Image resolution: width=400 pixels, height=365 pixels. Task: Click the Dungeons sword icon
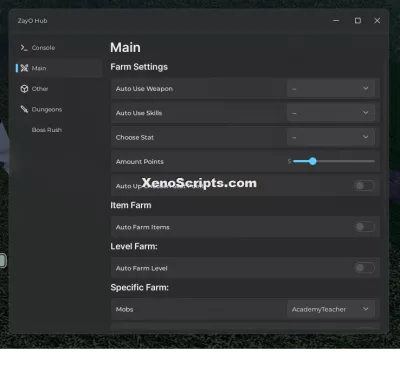(x=24, y=109)
